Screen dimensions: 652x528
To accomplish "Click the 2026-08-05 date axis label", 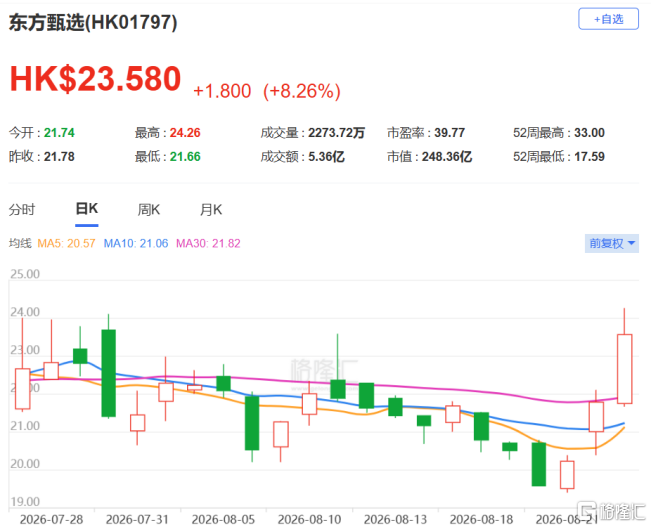I will (x=223, y=520).
